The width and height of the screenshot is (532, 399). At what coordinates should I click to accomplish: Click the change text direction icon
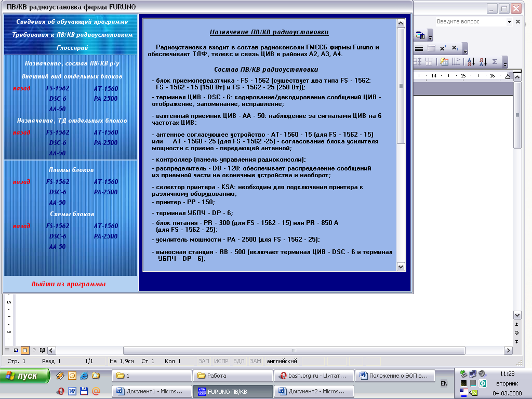456,62
